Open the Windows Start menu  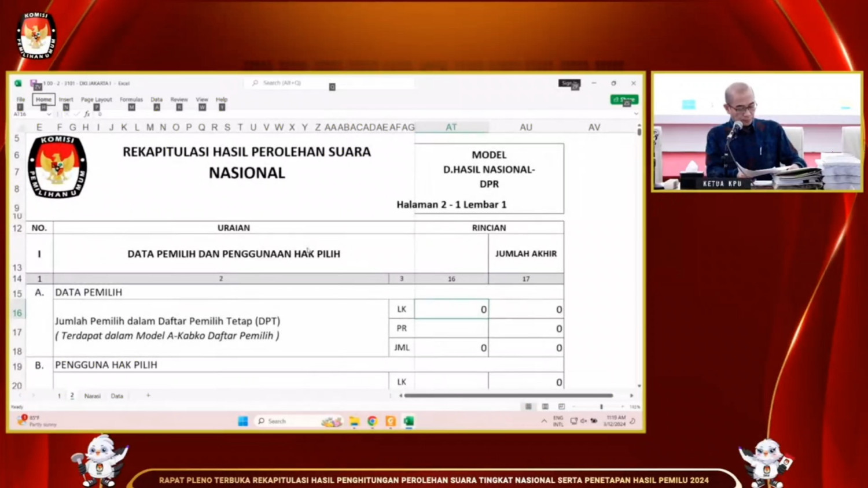[x=243, y=422]
